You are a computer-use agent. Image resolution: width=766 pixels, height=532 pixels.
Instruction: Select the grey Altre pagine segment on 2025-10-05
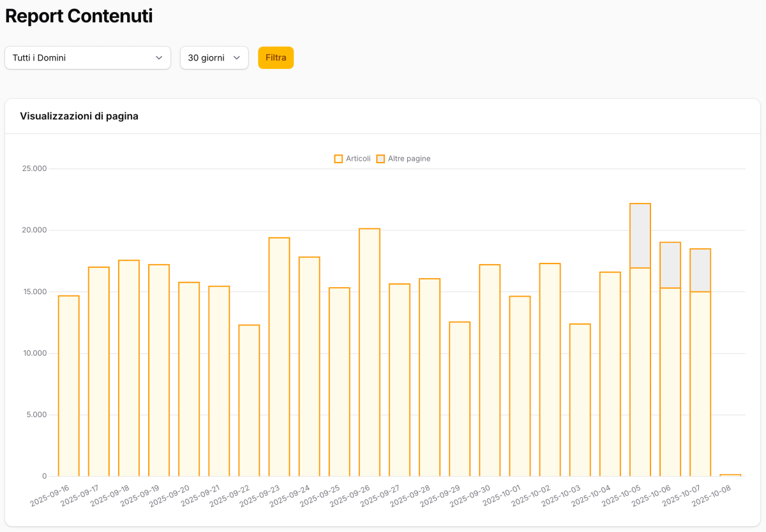pyautogui.click(x=640, y=235)
